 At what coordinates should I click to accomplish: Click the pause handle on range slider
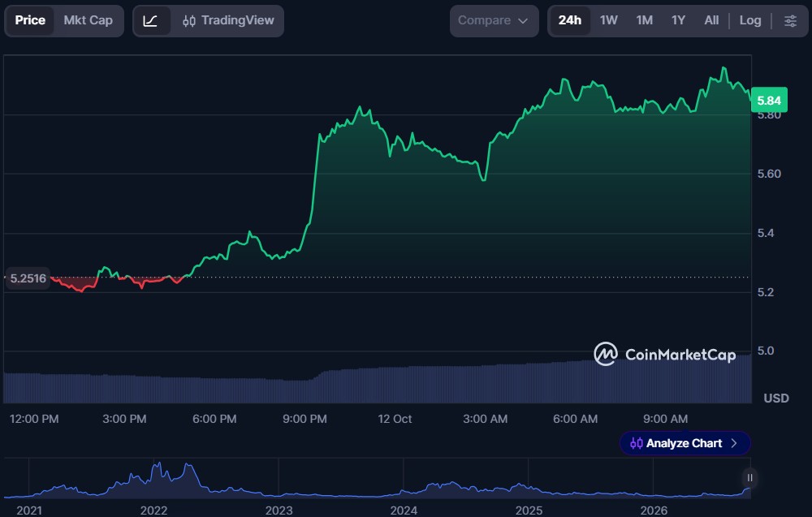click(749, 477)
